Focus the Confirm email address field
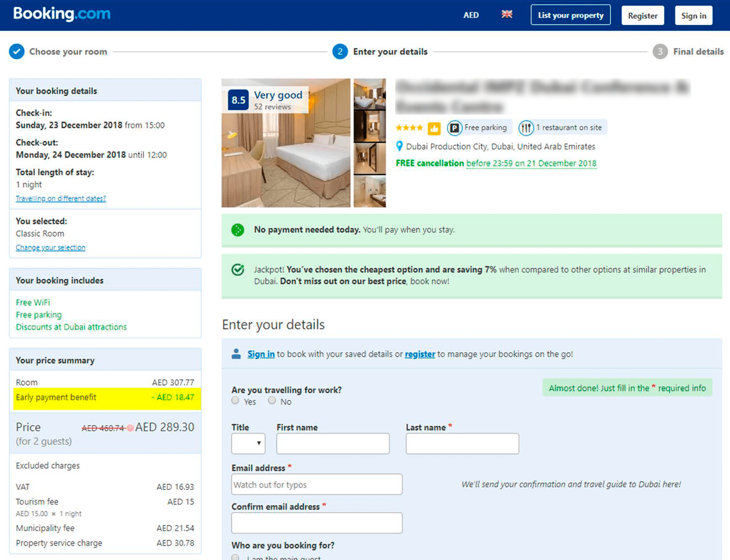 317,523
